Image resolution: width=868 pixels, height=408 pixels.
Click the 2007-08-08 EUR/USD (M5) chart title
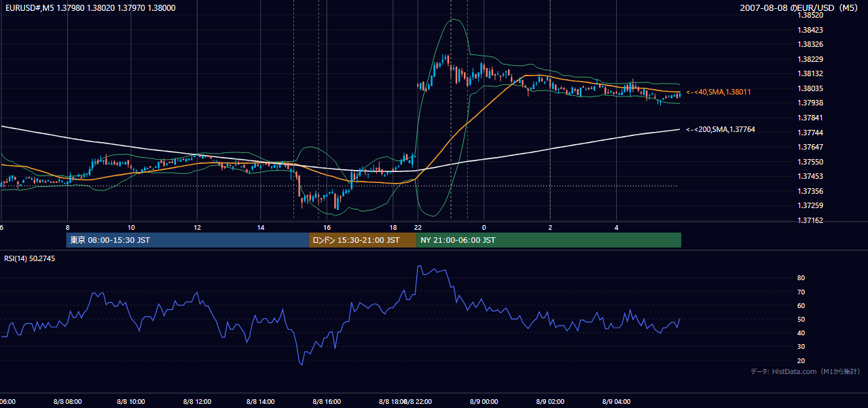pyautogui.click(x=800, y=7)
